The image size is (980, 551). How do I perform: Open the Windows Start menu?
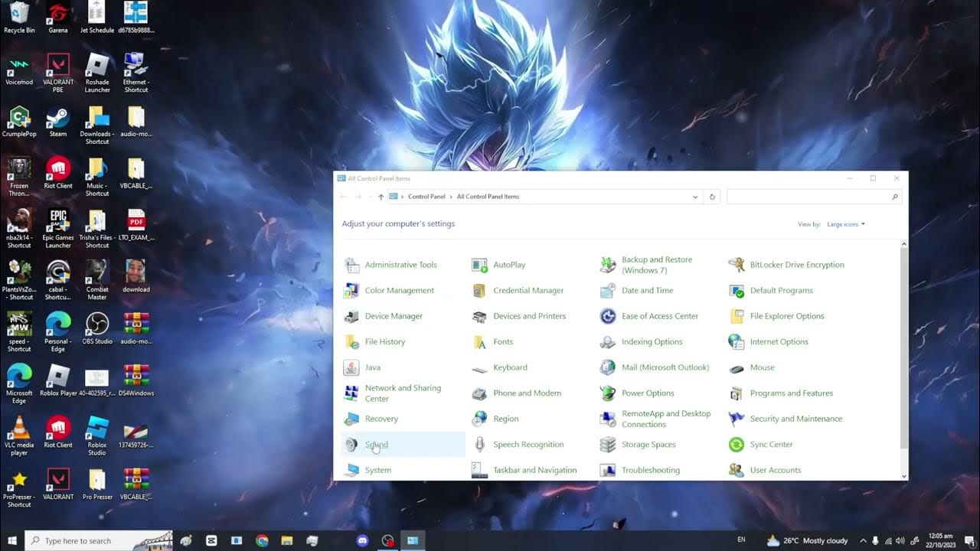[x=12, y=540]
